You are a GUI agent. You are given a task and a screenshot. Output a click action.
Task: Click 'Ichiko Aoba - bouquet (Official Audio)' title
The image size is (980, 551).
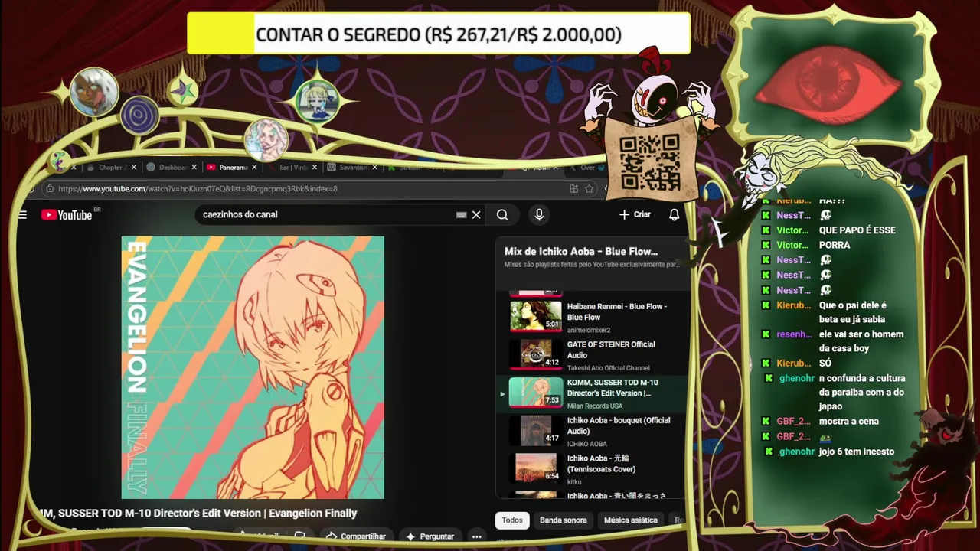click(619, 425)
